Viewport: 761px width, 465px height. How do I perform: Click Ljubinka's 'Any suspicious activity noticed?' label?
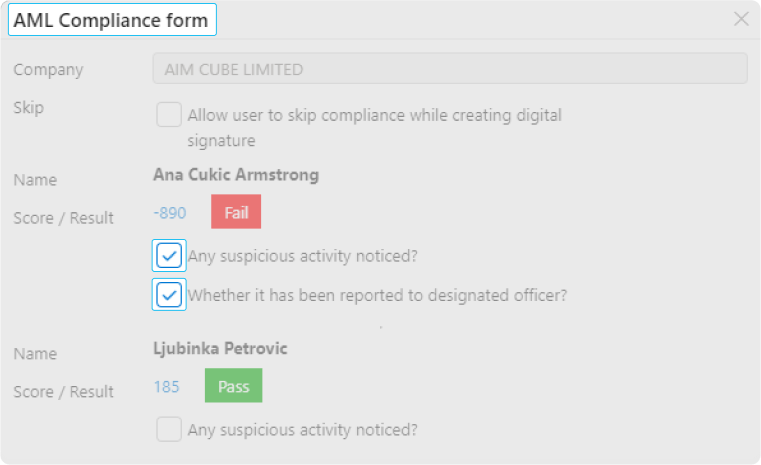click(x=303, y=430)
